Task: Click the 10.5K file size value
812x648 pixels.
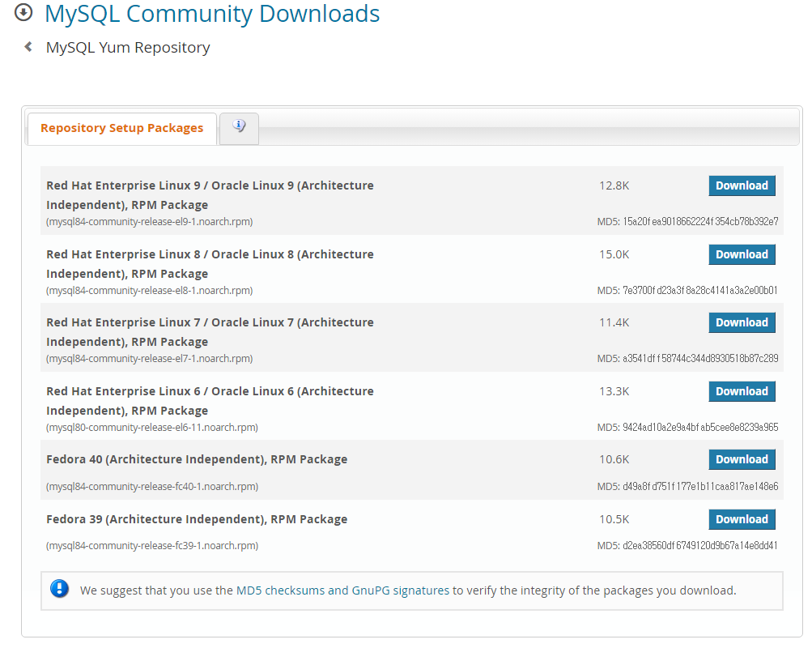Action: [x=614, y=519]
